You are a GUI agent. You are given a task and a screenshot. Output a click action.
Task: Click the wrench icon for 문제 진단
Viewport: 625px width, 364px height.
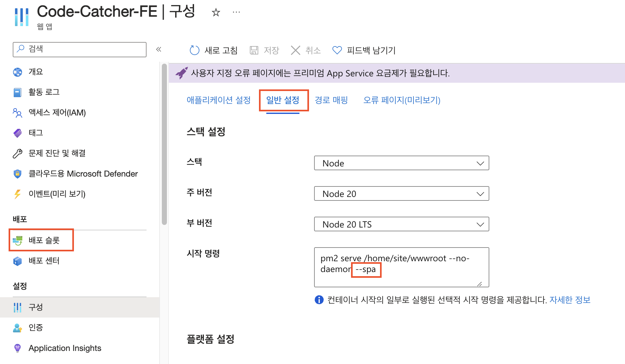click(18, 154)
